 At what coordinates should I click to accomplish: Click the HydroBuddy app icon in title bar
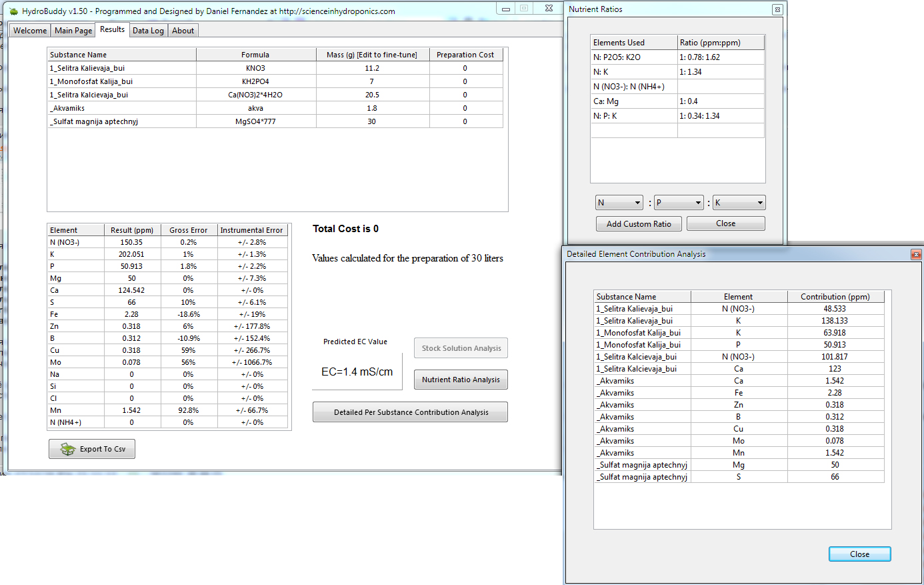pos(13,11)
